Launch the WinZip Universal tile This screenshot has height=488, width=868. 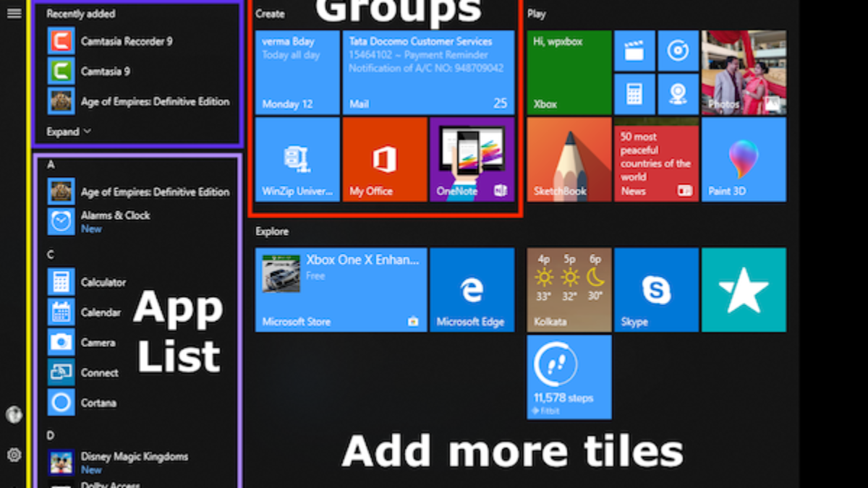click(297, 160)
